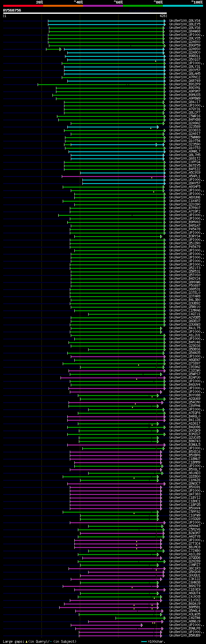Click label UniRef100_B3RYS4

(185, 236)
